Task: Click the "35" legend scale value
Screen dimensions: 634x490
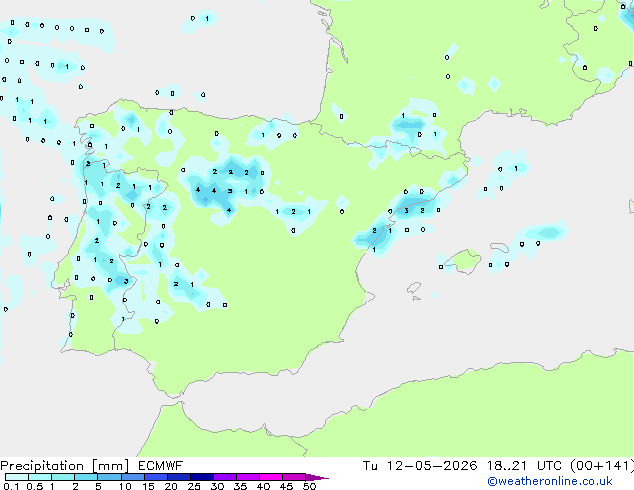Action: (240, 486)
